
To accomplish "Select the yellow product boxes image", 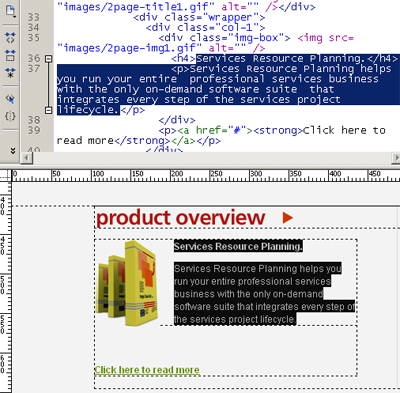I will (127, 283).
